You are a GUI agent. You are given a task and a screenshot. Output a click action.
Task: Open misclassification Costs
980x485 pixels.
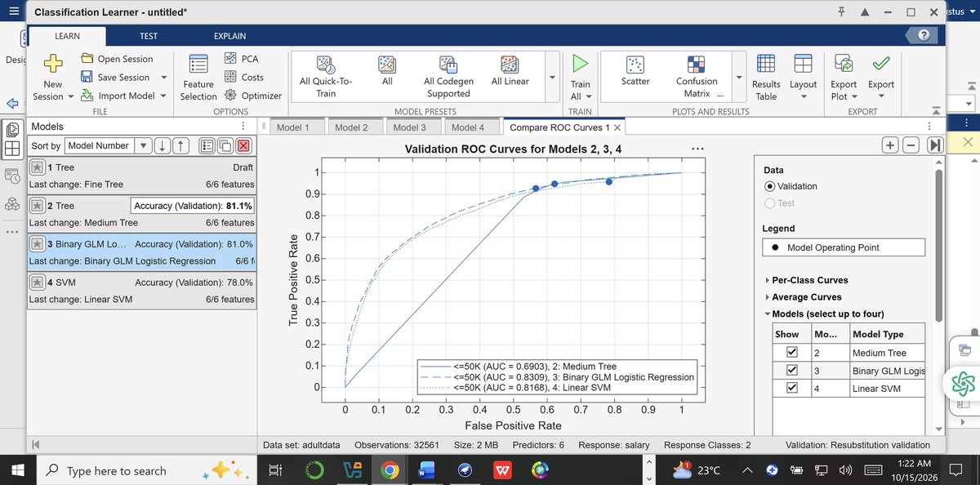[244, 78]
